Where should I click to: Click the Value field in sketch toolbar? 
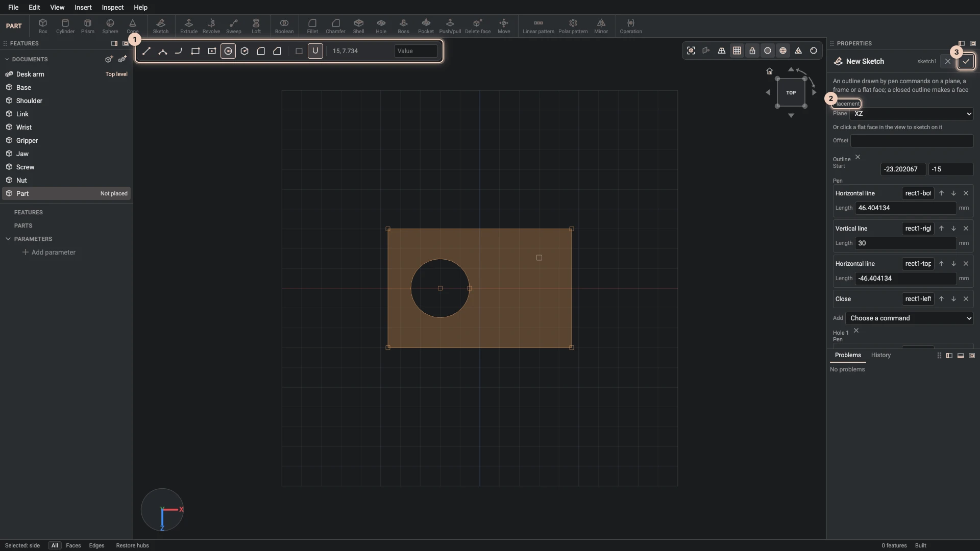[x=416, y=51]
